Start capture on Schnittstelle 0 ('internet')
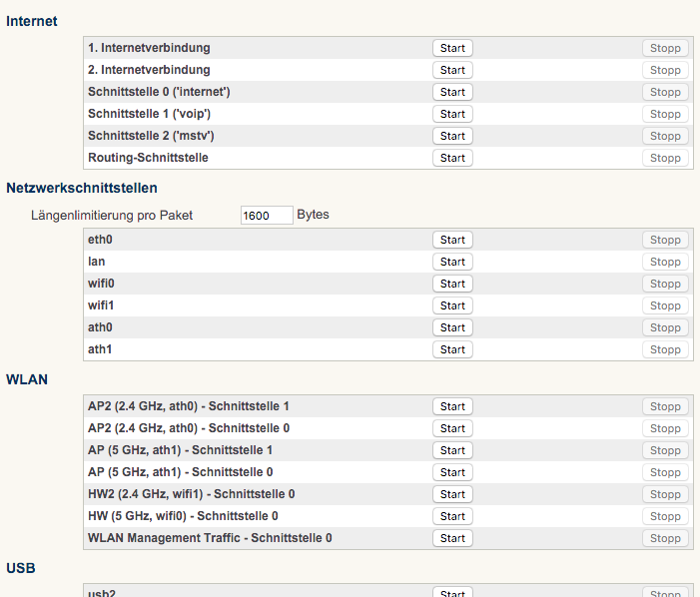The height and width of the screenshot is (597, 700). point(452,92)
